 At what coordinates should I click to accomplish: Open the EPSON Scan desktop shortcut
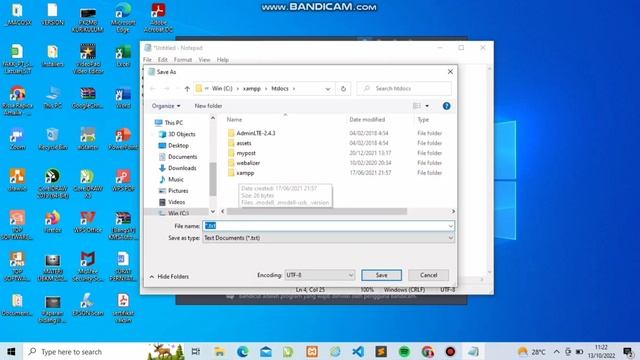pyautogui.click(x=88, y=305)
